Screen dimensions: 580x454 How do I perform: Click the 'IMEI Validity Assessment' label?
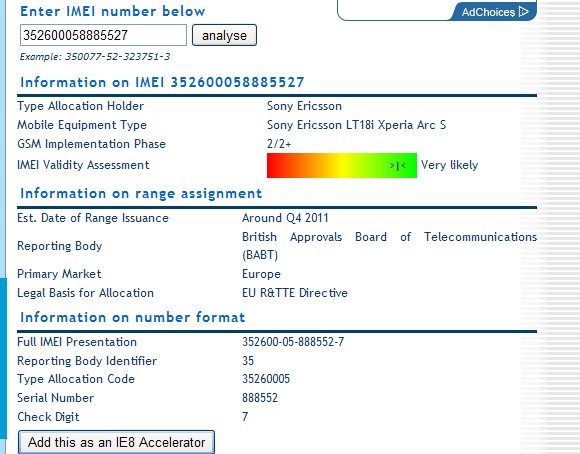(83, 165)
